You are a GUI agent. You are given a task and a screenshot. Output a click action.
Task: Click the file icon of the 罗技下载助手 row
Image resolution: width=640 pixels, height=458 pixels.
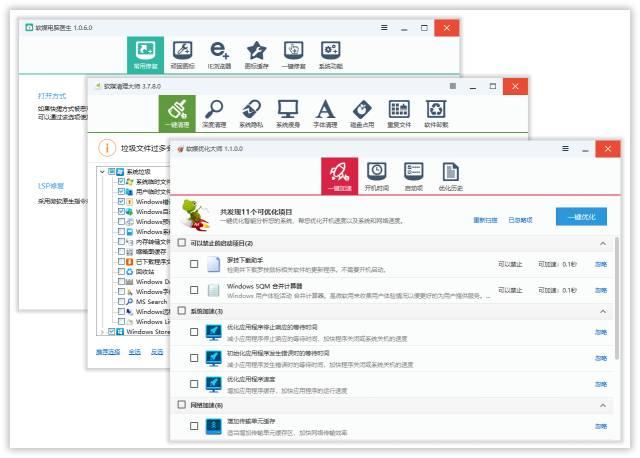[x=213, y=264]
